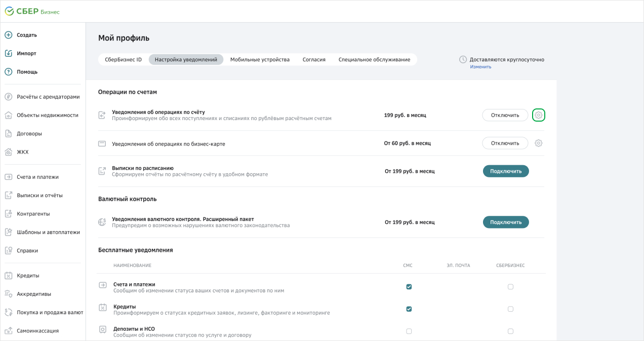Open Импорт in the sidebar
The height and width of the screenshot is (341, 644).
point(26,53)
